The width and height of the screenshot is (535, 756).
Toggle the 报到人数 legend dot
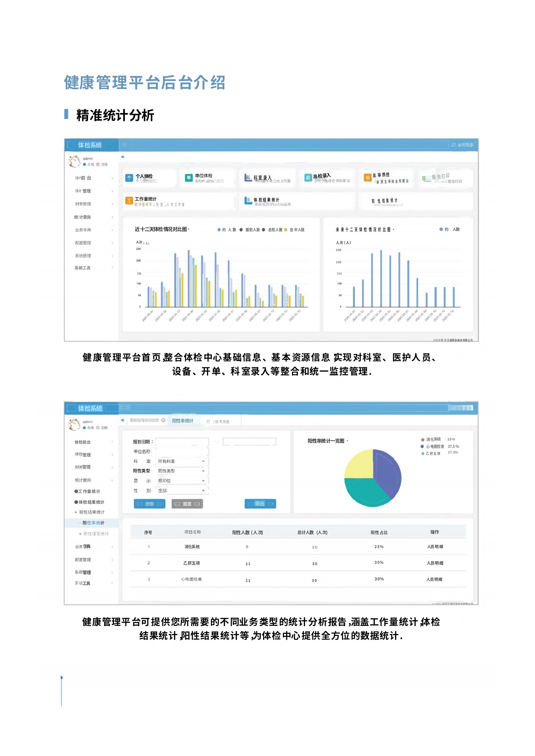[x=241, y=230]
